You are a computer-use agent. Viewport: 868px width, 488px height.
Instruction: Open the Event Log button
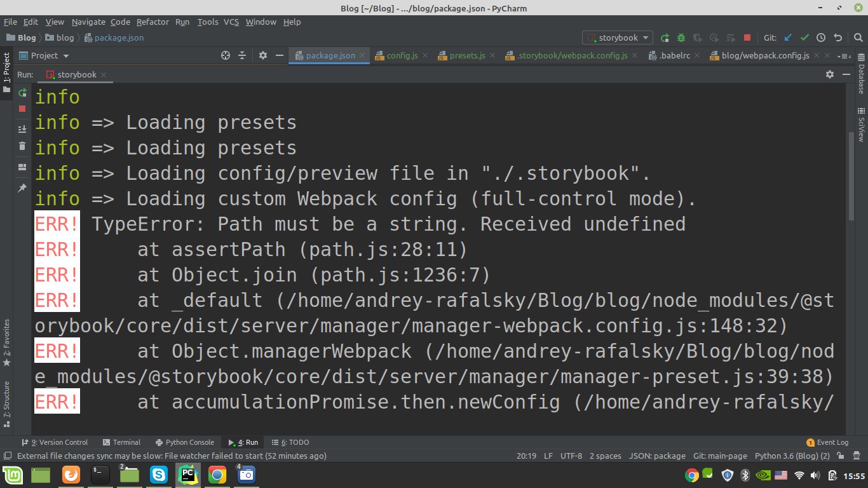tap(827, 442)
